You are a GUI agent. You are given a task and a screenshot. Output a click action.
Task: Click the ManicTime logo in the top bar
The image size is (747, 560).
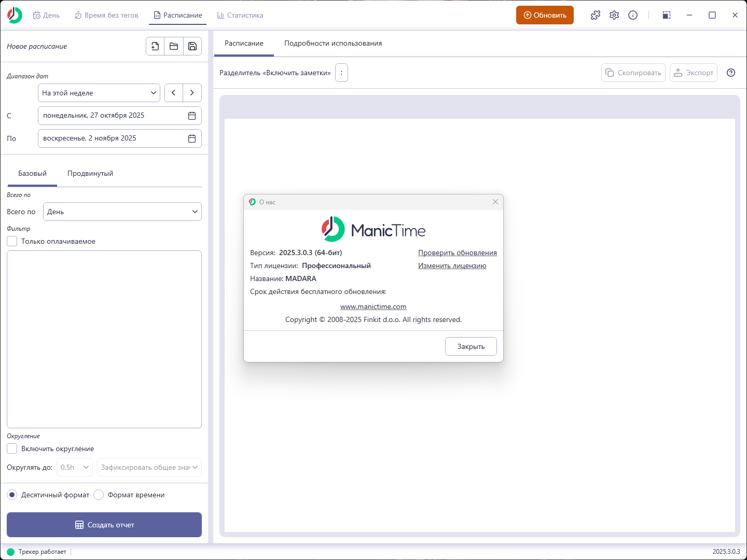15,15
